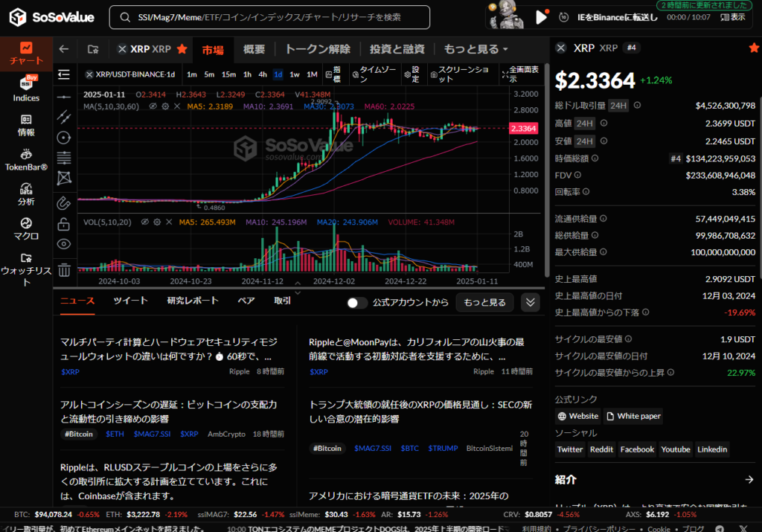Remove the VOL(5,10,20) indicator
762x532 pixels.
[x=169, y=222]
